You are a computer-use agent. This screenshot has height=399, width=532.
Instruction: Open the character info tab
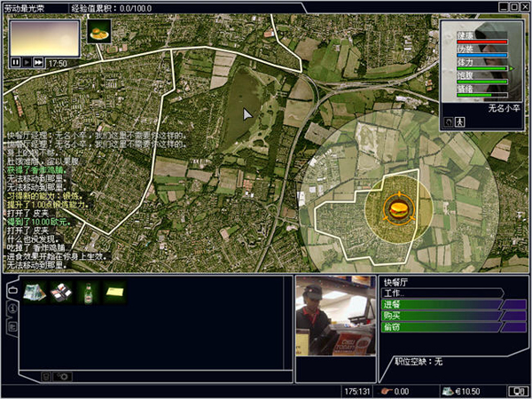pos(12,308)
